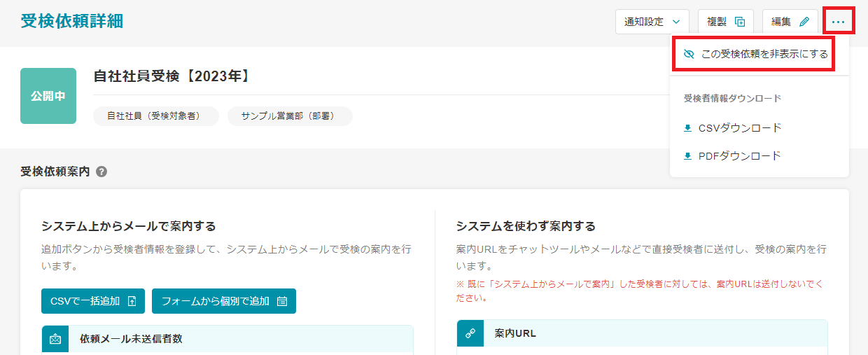Click the crossed-out eye icon in the menu

pos(688,55)
